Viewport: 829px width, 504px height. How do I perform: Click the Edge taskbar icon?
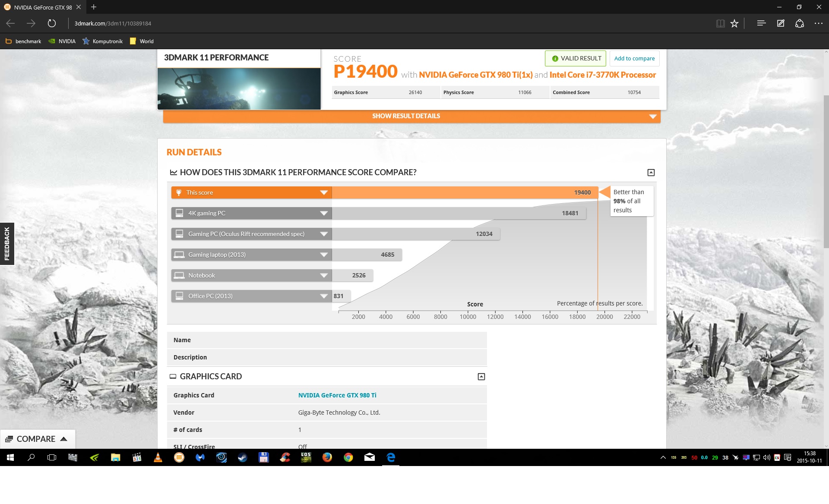[x=391, y=457]
